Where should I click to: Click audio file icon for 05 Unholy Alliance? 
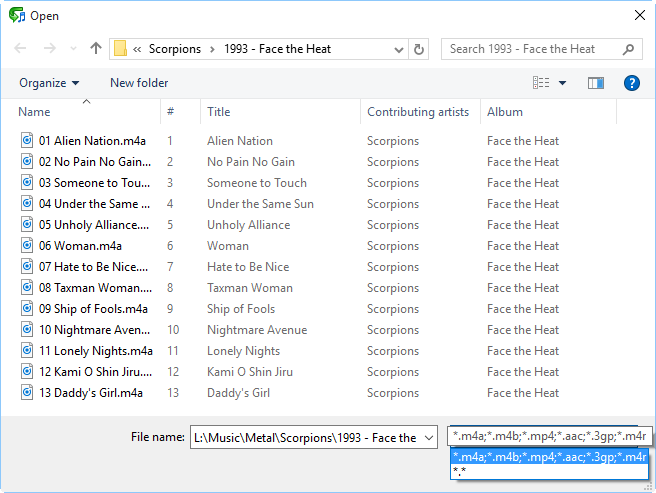pyautogui.click(x=27, y=224)
